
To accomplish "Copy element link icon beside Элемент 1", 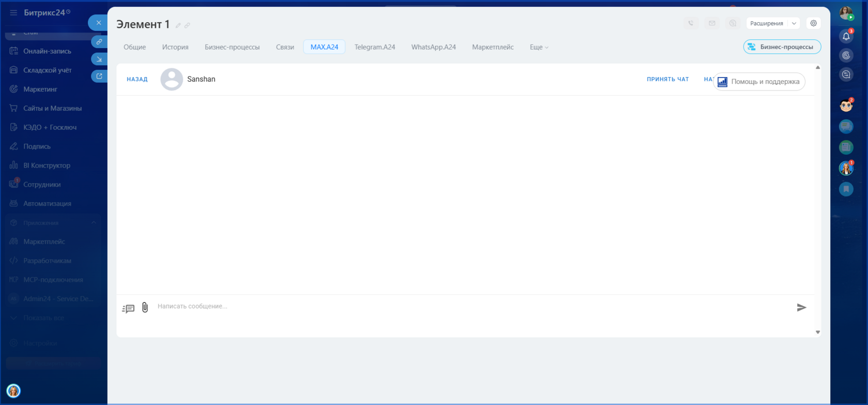I will click(187, 25).
